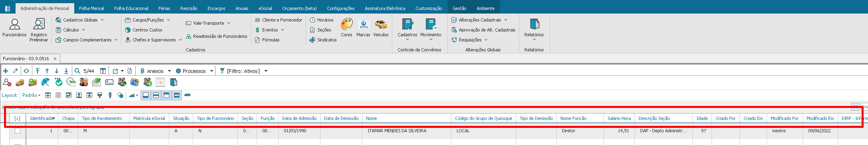868x145 pixels.
Task: Toggle the [x] select-all column header
Action: click(17, 118)
